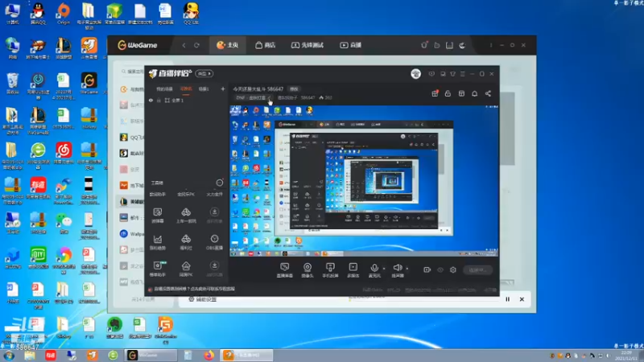This screenshot has height=362, width=644.
Task: Click the WeGame back arrow
Action: pos(184,45)
